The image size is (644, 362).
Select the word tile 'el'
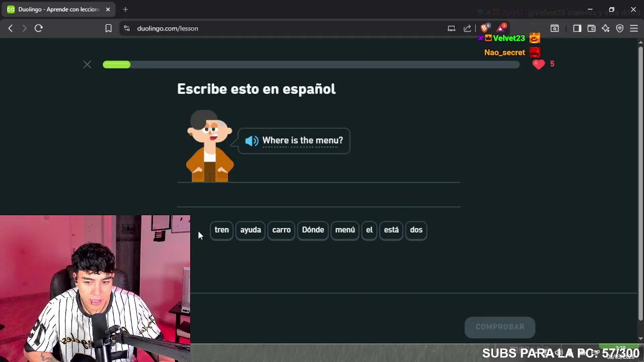[x=369, y=230]
